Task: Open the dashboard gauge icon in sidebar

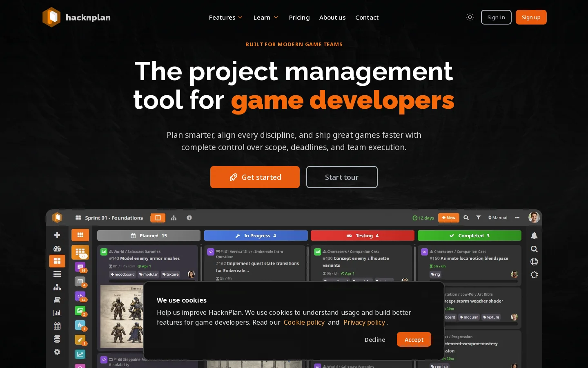Action: pyautogui.click(x=57, y=248)
